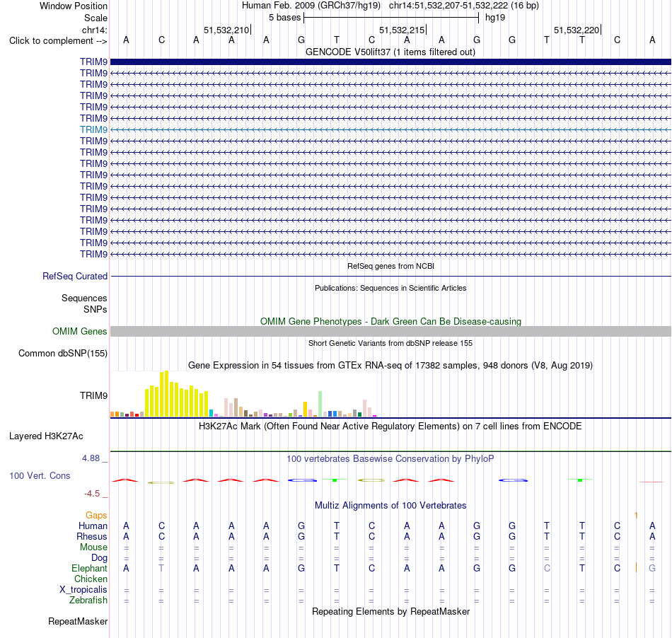672x638 pixels.
Task: Click the TRIM9 label beside the expression chart
Action: coord(93,395)
